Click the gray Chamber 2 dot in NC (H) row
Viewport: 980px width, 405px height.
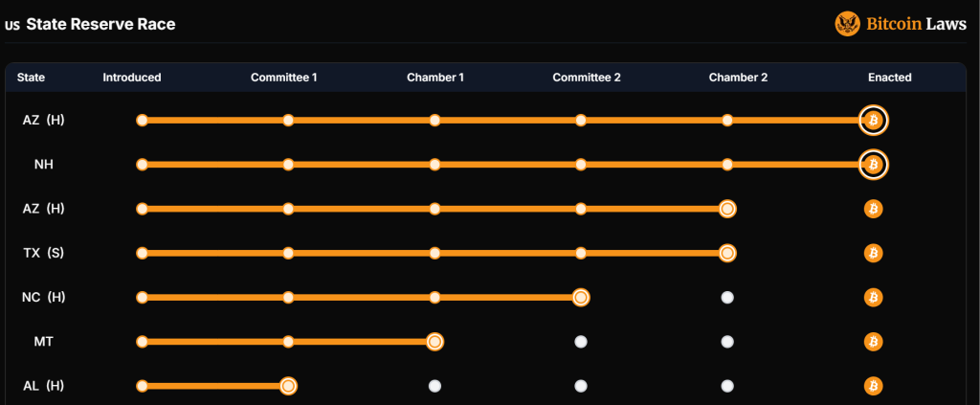point(727,298)
